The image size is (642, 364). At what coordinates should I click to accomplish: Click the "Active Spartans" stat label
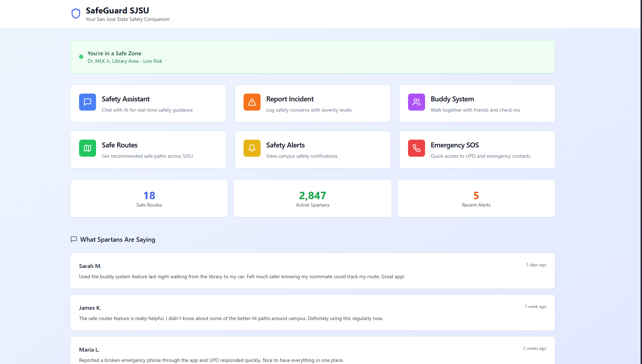click(x=313, y=205)
